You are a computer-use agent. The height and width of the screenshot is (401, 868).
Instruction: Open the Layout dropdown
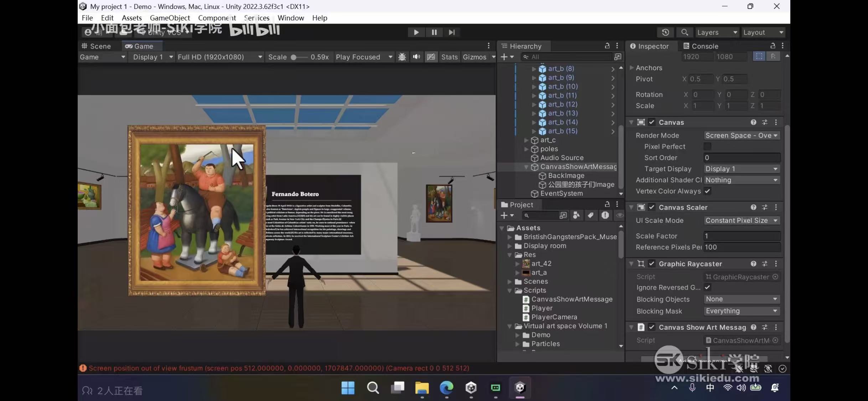click(x=763, y=32)
